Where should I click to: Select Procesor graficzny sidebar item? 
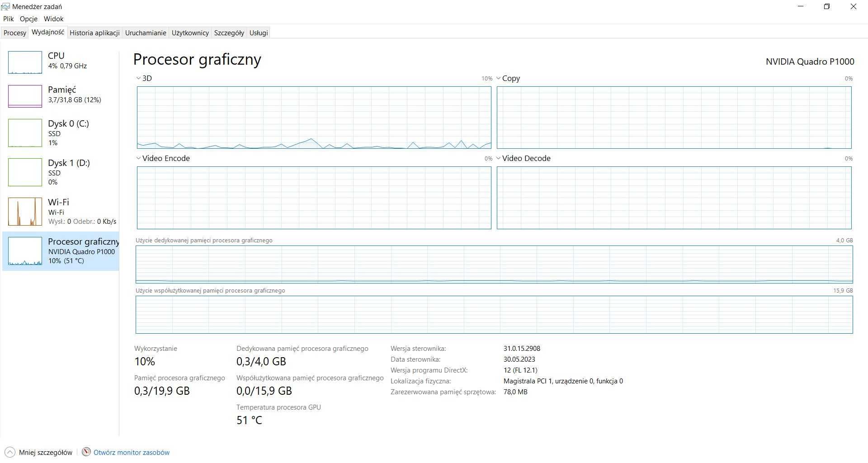coord(61,251)
